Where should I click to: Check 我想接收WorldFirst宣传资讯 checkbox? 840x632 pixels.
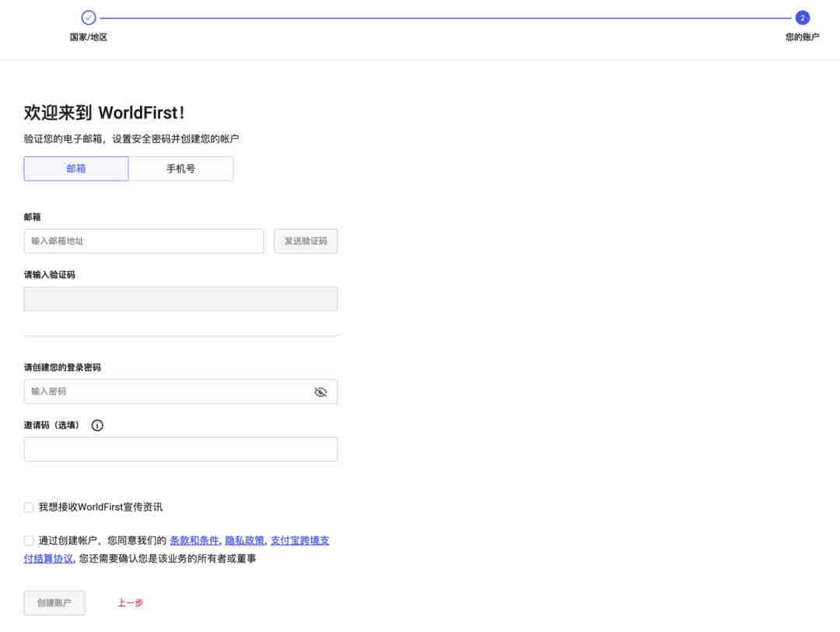29,507
